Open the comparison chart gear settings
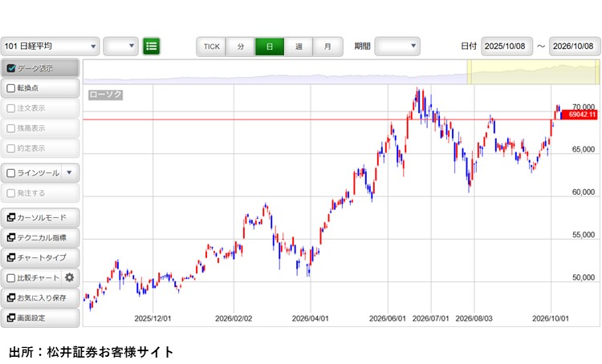602x364 pixels. [70, 277]
